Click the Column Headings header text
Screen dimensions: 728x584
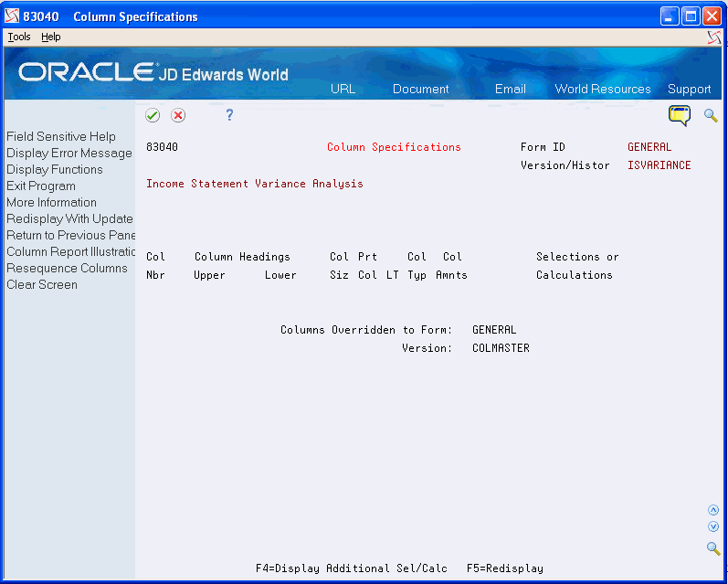242,257
